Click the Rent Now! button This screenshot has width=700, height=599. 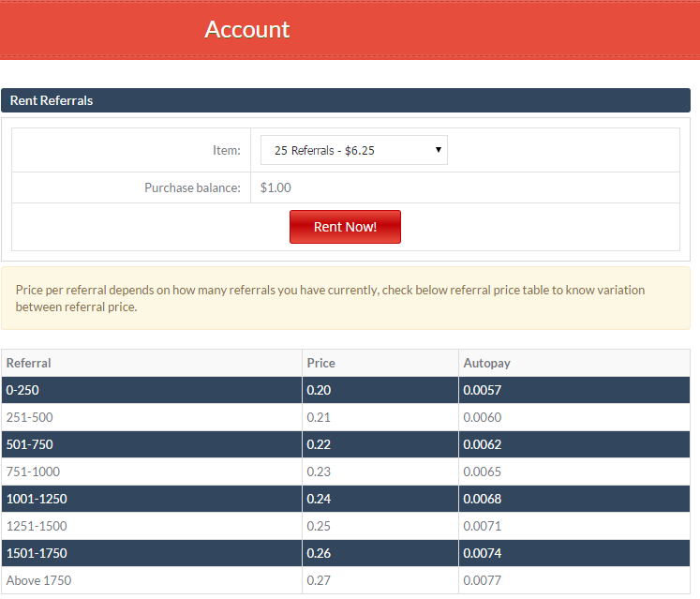[x=345, y=227]
